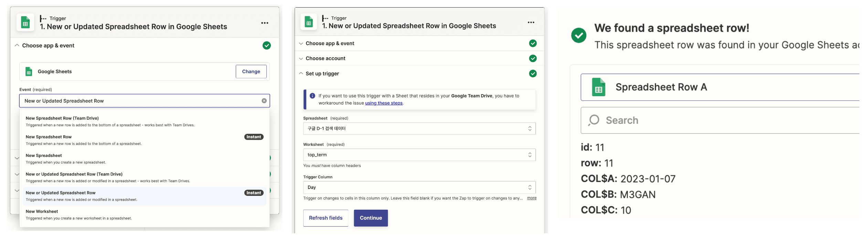Click the search magnifier icon

[594, 120]
